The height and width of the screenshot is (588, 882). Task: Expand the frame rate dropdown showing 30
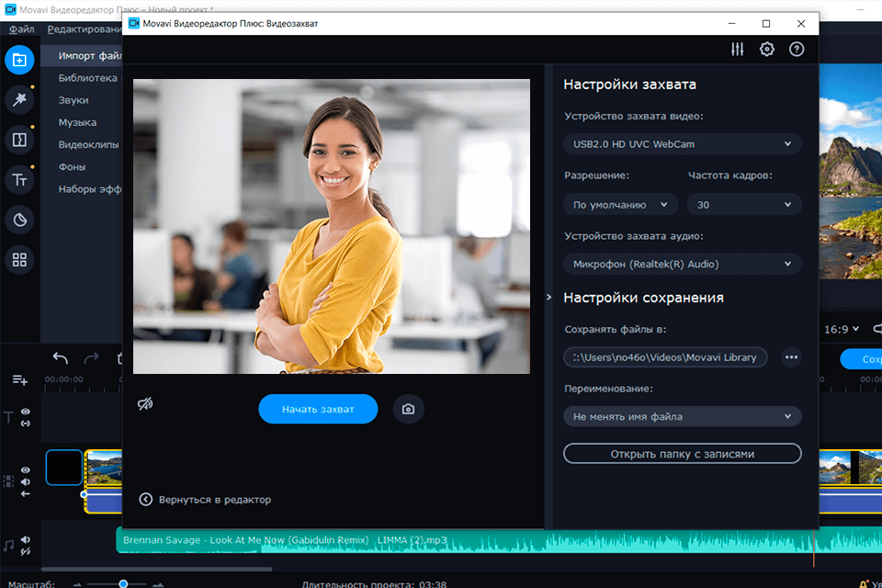pyautogui.click(x=744, y=205)
